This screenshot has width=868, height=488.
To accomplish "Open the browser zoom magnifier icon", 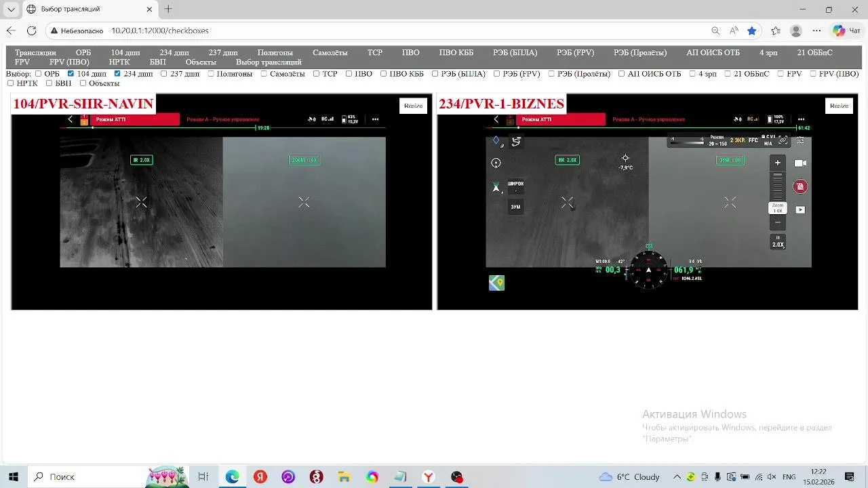I will tap(715, 30).
